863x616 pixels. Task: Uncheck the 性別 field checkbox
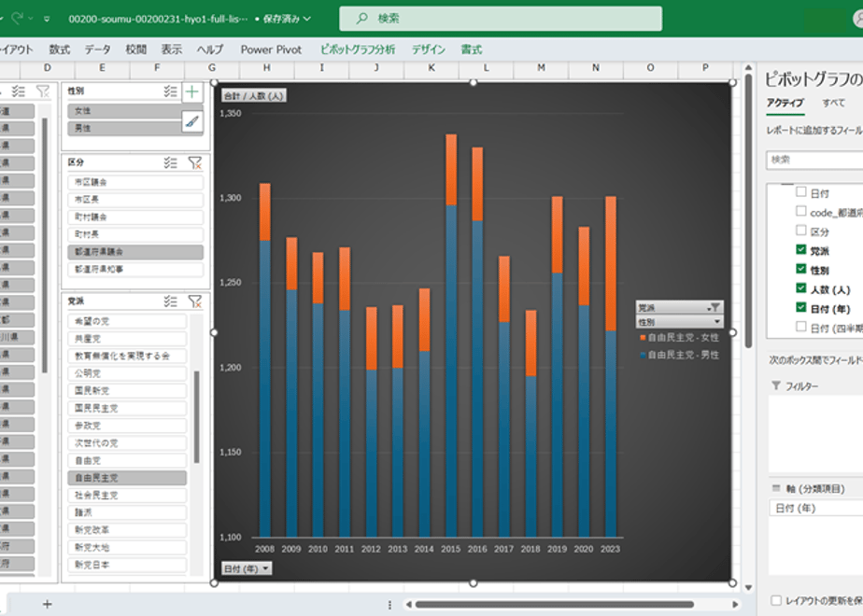[x=801, y=269]
